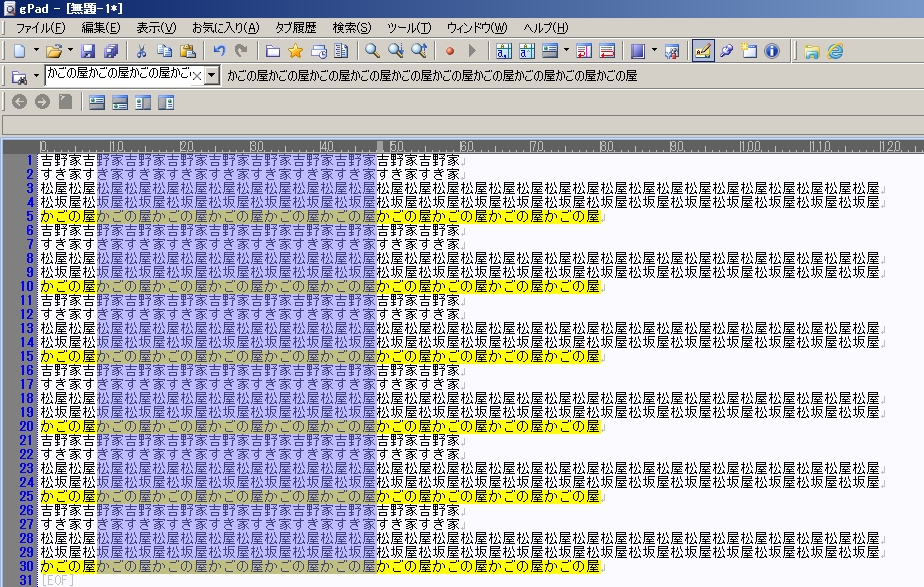Click the wrap-at-column icon with pink margin
The image size is (924, 587).
(x=584, y=51)
